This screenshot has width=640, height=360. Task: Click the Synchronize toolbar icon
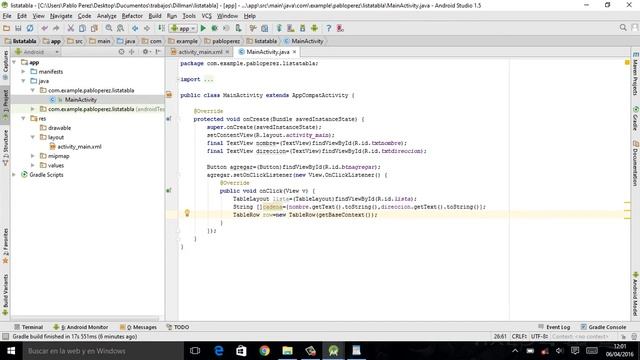pyautogui.click(x=30, y=28)
